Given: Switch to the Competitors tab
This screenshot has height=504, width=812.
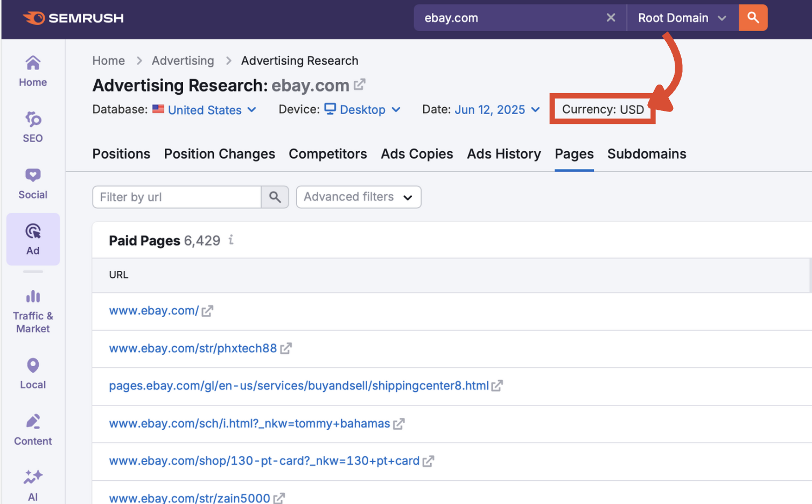Looking at the screenshot, I should click(327, 154).
